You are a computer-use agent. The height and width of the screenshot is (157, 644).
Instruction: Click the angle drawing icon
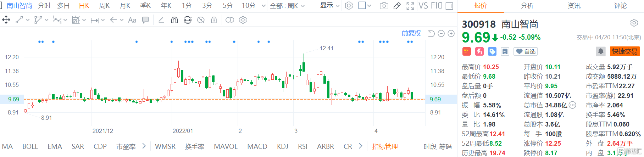[x=161, y=20]
